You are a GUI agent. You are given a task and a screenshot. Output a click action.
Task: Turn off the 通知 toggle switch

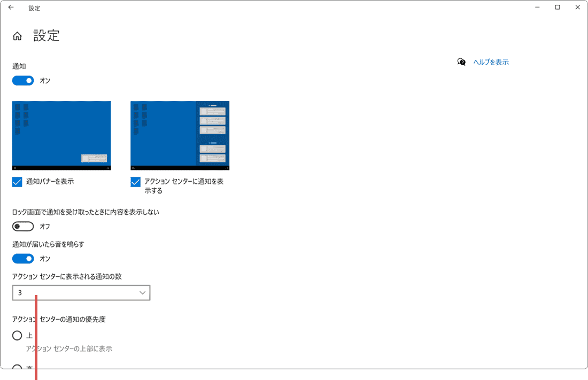[22, 80]
